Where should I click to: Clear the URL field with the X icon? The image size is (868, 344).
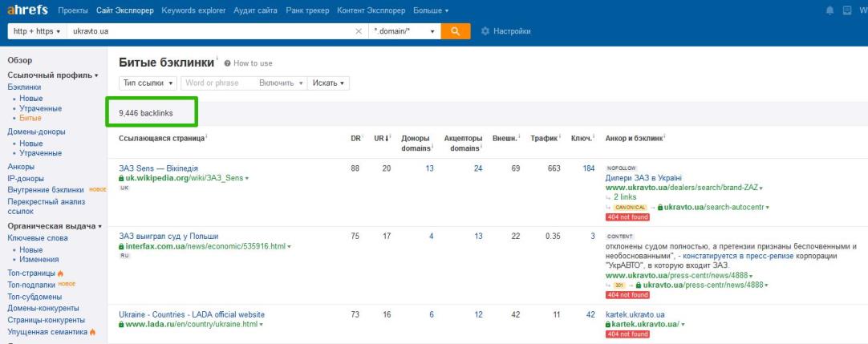click(x=359, y=31)
